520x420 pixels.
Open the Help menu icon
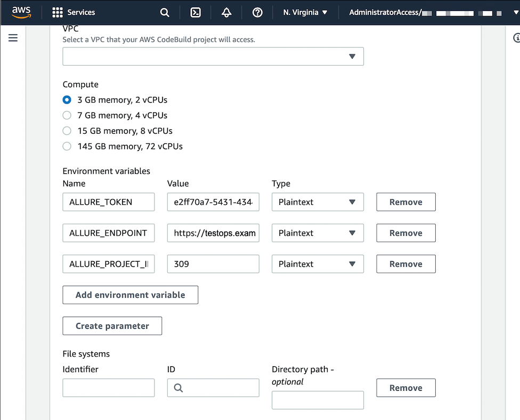(x=257, y=12)
